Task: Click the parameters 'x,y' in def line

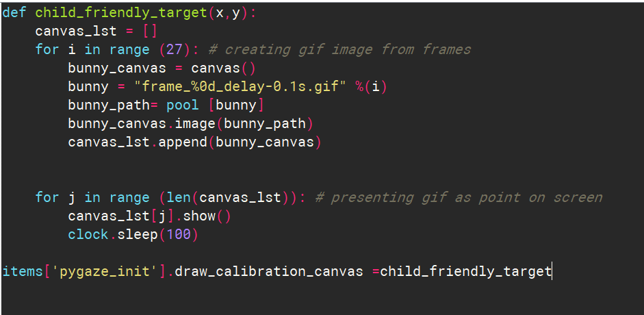Action: [228, 13]
